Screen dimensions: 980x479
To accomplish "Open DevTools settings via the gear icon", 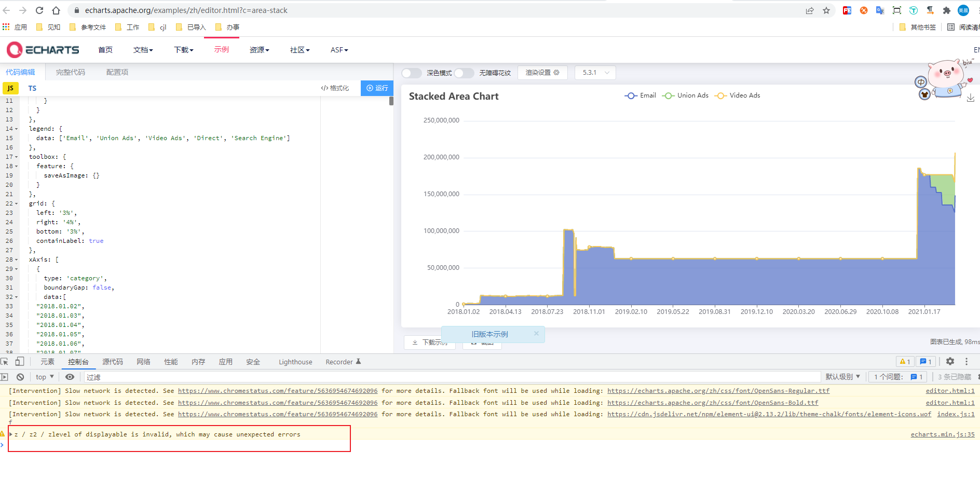I will click(x=950, y=361).
